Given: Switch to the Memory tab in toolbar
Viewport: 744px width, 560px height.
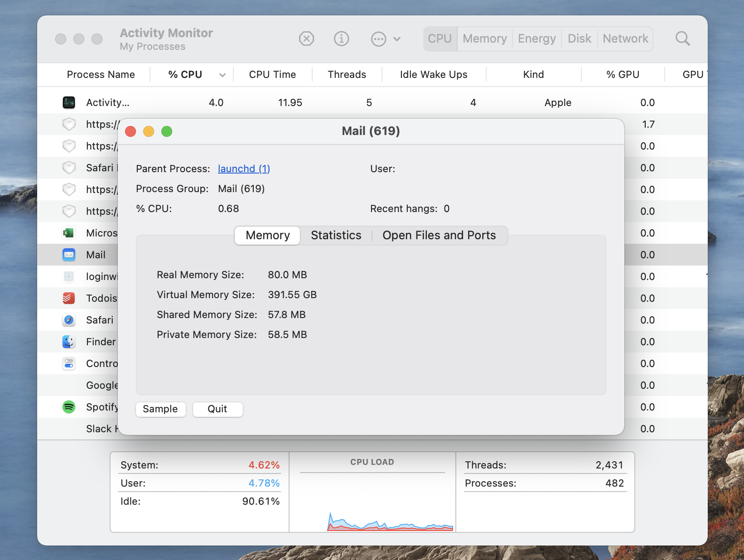Looking at the screenshot, I should (485, 39).
